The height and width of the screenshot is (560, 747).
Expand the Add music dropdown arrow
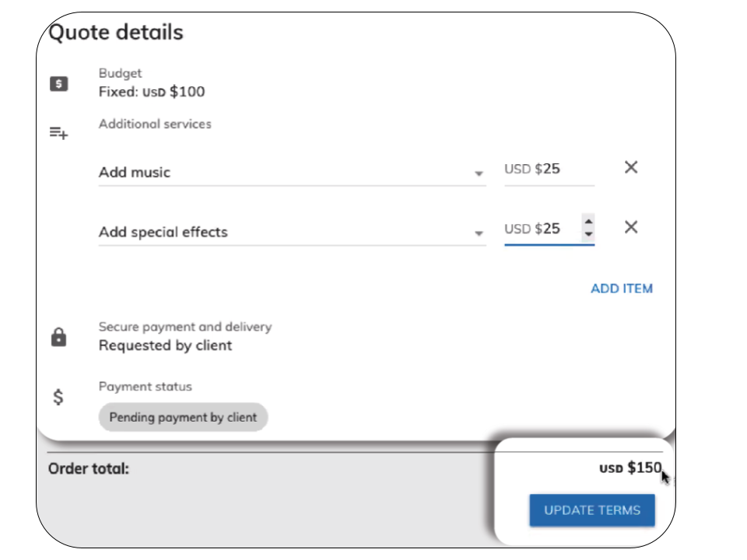point(479,173)
